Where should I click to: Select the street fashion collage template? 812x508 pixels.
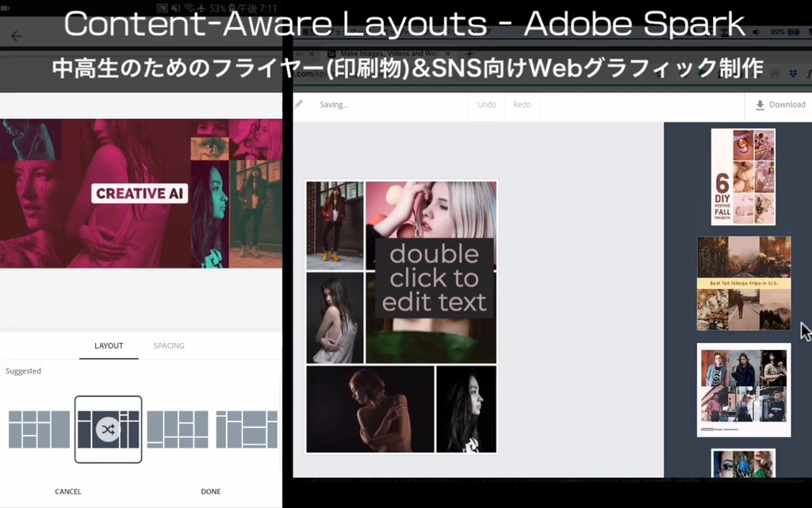tap(744, 390)
